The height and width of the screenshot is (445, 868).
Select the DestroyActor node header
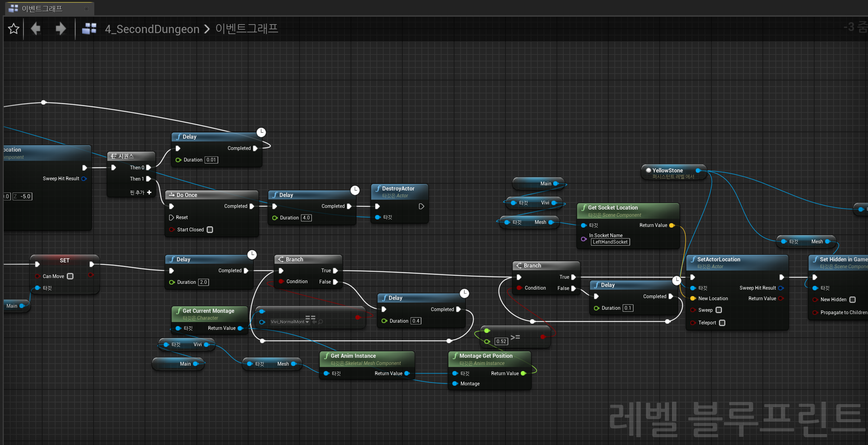pyautogui.click(x=400, y=192)
